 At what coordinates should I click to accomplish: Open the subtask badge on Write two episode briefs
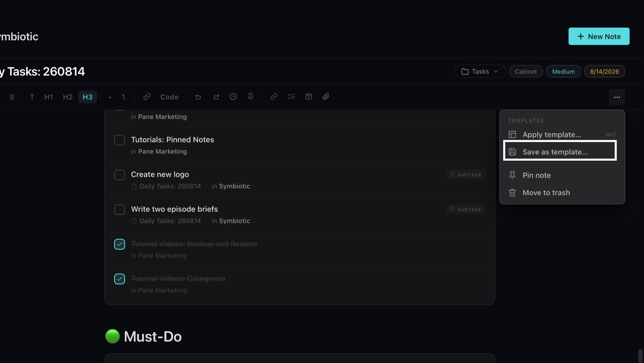[x=466, y=209]
